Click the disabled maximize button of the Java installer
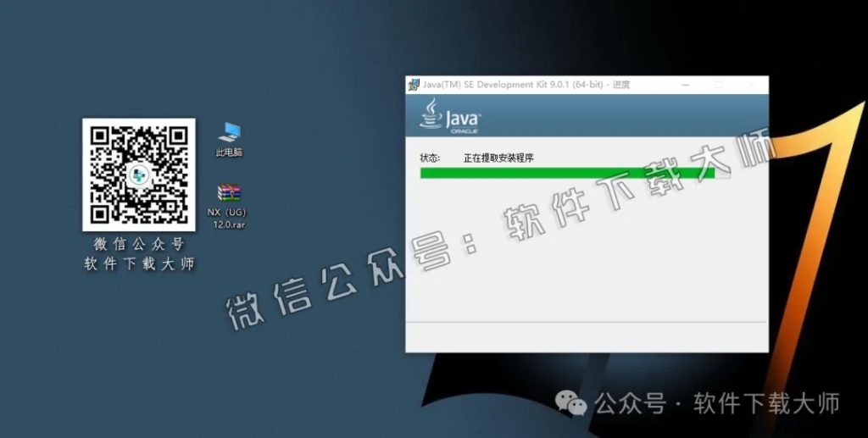The image size is (868, 438). tap(719, 85)
